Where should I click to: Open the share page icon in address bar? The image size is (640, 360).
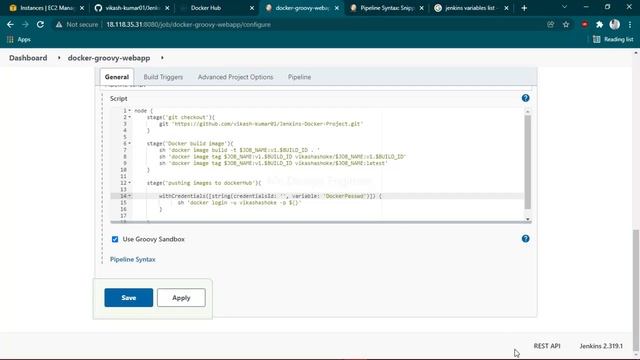[551, 24]
